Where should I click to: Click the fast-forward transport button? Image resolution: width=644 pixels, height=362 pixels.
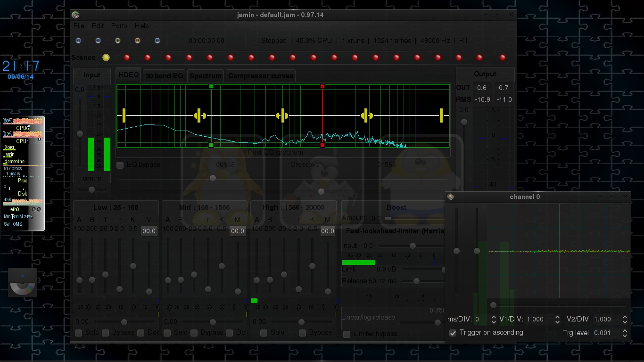click(x=157, y=41)
